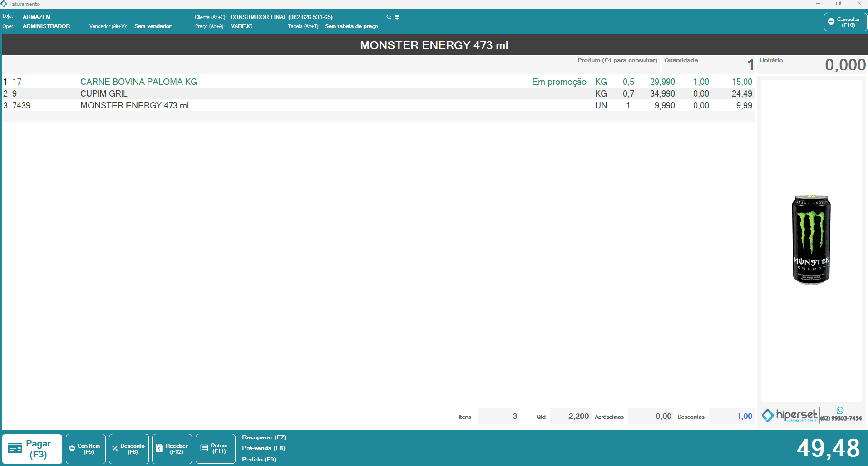Cancel the sale with Cancelar (F10)
This screenshot has height=466, width=868.
pos(845,22)
